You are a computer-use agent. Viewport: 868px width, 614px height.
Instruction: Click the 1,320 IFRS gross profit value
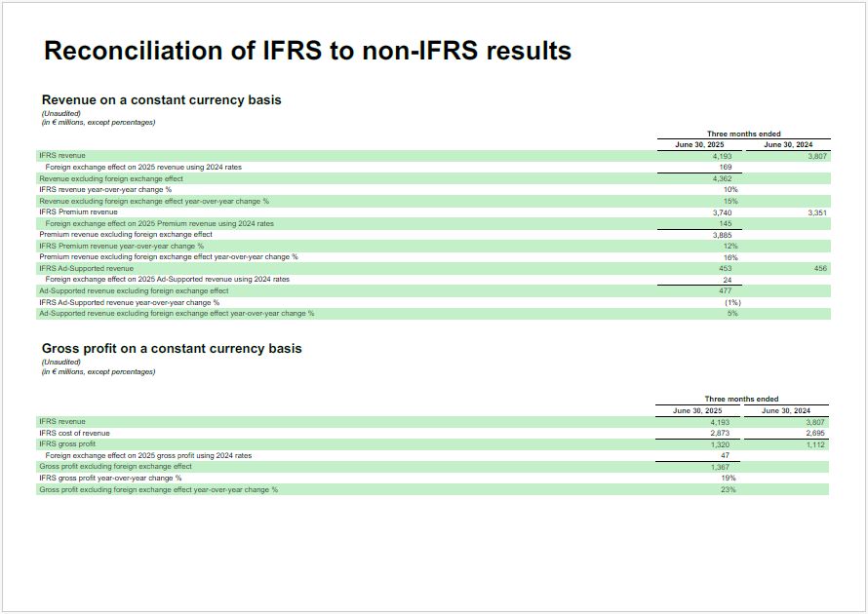[720, 444]
